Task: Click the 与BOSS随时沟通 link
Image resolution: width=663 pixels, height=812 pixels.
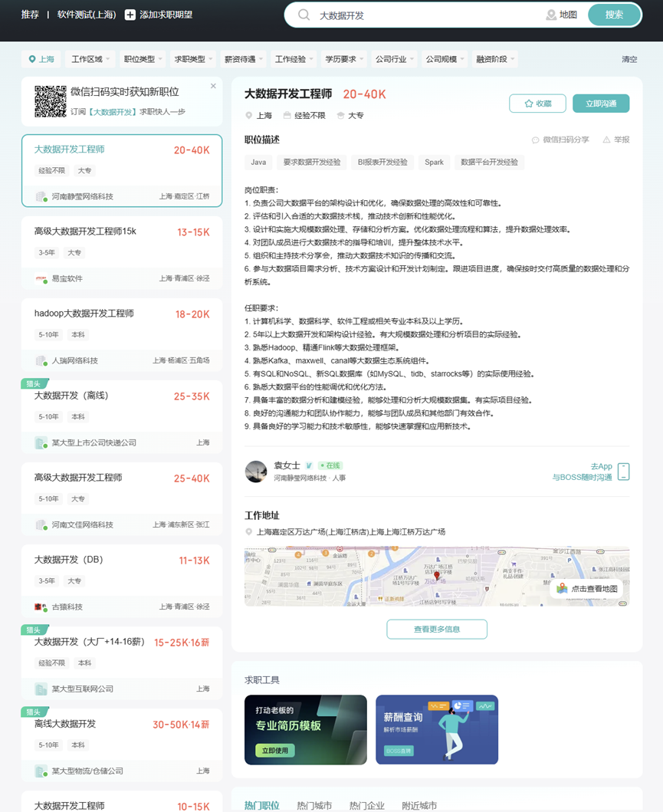Action: pos(583,477)
